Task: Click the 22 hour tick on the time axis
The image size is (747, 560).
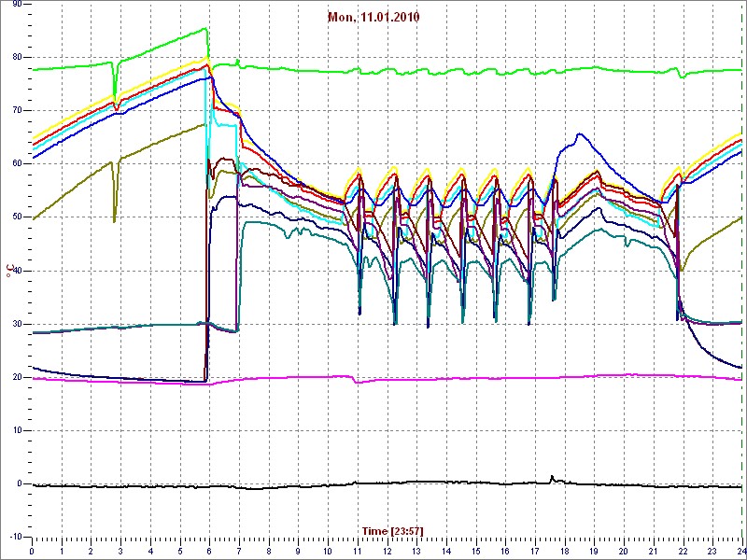Action: pyautogui.click(x=683, y=552)
